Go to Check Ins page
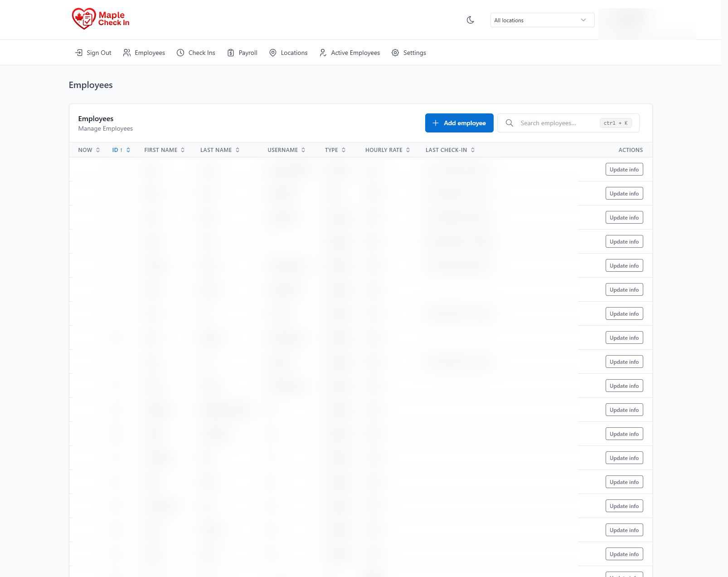This screenshot has width=728, height=577. pyautogui.click(x=196, y=53)
